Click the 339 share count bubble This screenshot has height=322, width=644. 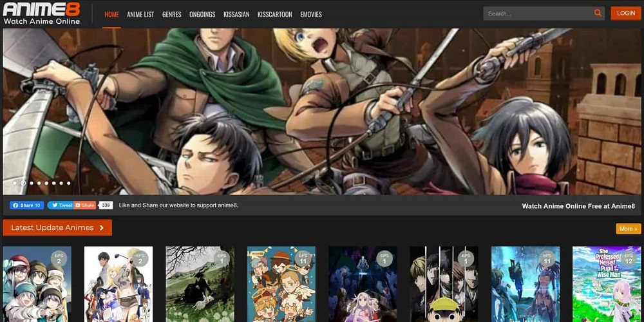[x=106, y=205]
